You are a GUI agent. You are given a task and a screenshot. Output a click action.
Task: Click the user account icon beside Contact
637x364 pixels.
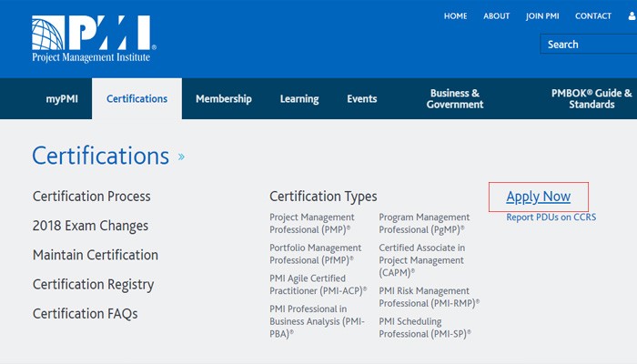632,15
